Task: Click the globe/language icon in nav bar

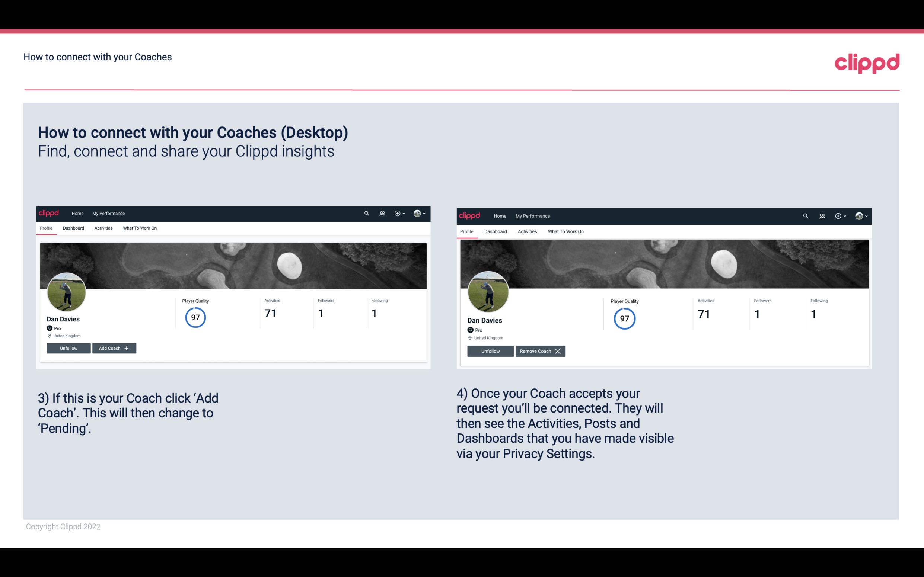Action: point(417,214)
